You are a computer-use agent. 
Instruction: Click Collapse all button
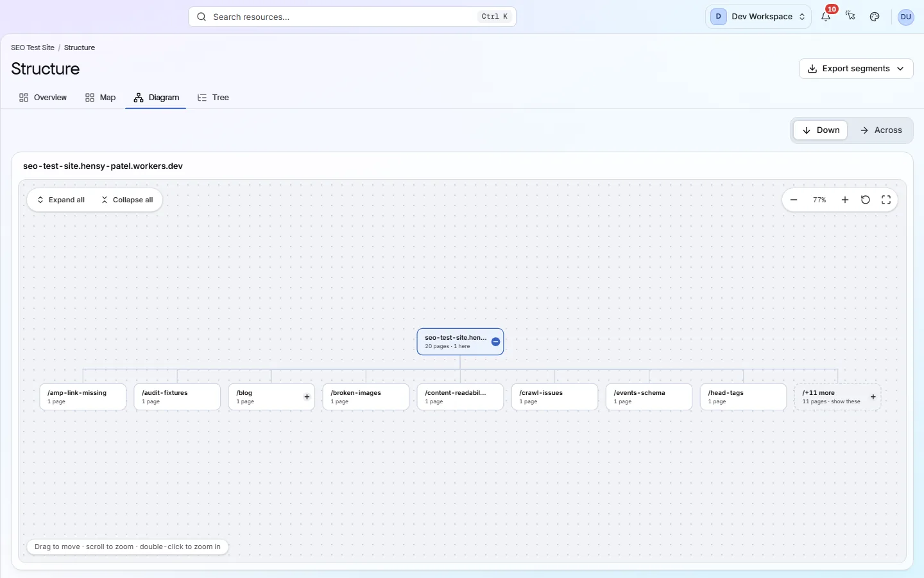point(127,200)
